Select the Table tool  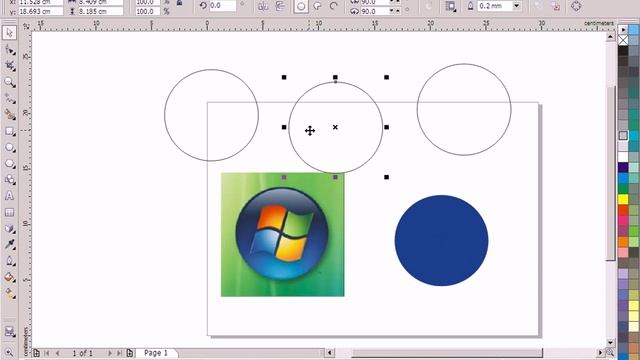pos(9,212)
